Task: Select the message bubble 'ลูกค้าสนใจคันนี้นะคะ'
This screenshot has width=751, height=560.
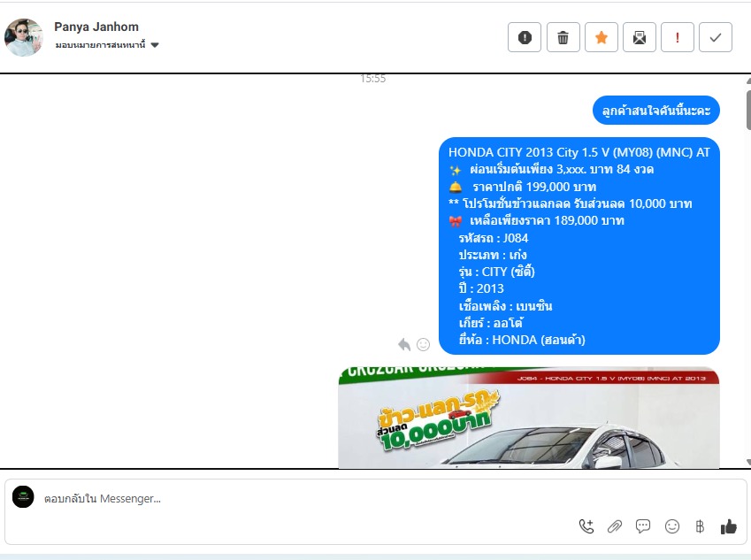Action: tap(656, 111)
